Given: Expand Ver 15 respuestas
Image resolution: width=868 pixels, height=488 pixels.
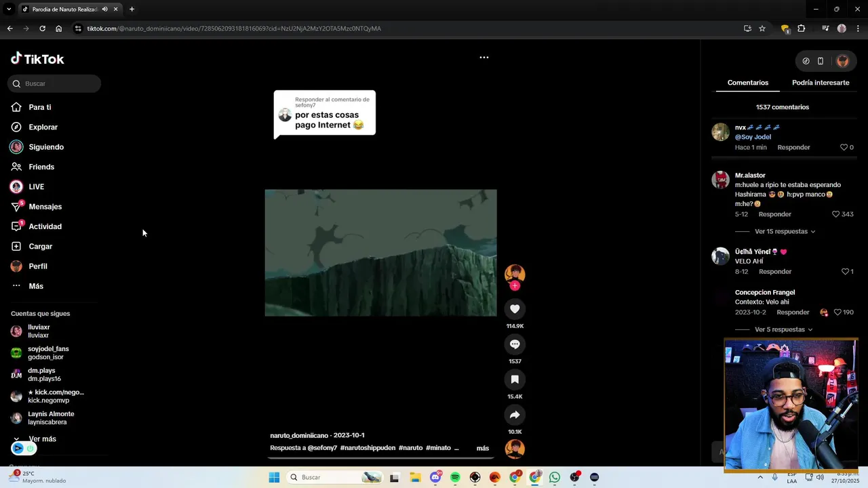Looking at the screenshot, I should pyautogui.click(x=785, y=231).
